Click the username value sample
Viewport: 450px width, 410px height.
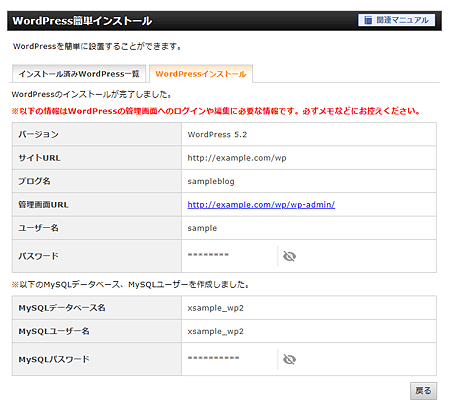click(202, 228)
